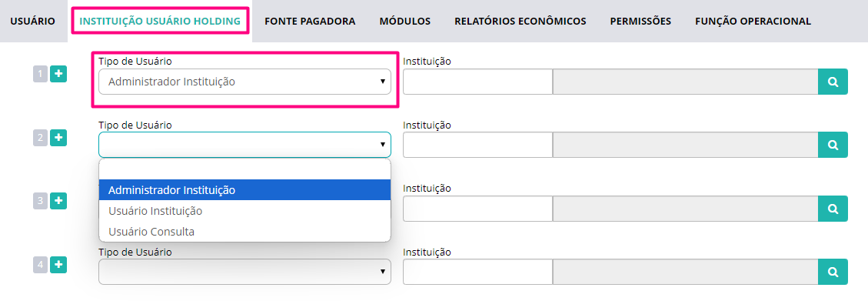Screen dimensions: 868x301
Task: Search institution with row 1 magnifier icon
Action: tap(833, 82)
